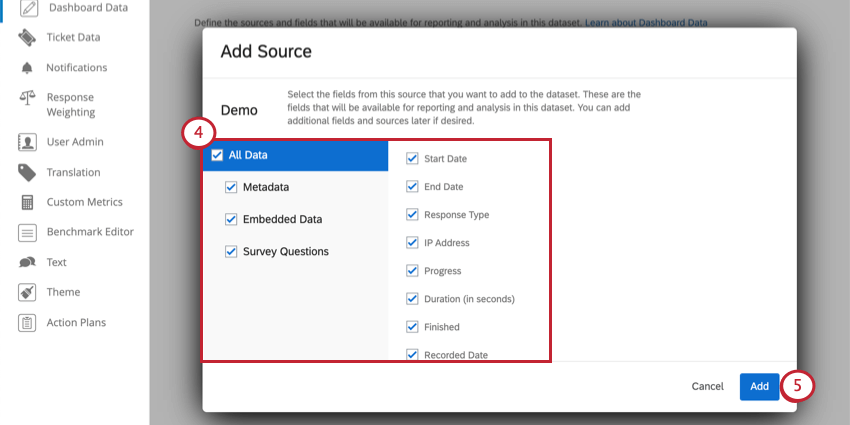Screen dimensions: 850x425
Task: Click the Response Weighting scales icon
Action: tap(27, 98)
